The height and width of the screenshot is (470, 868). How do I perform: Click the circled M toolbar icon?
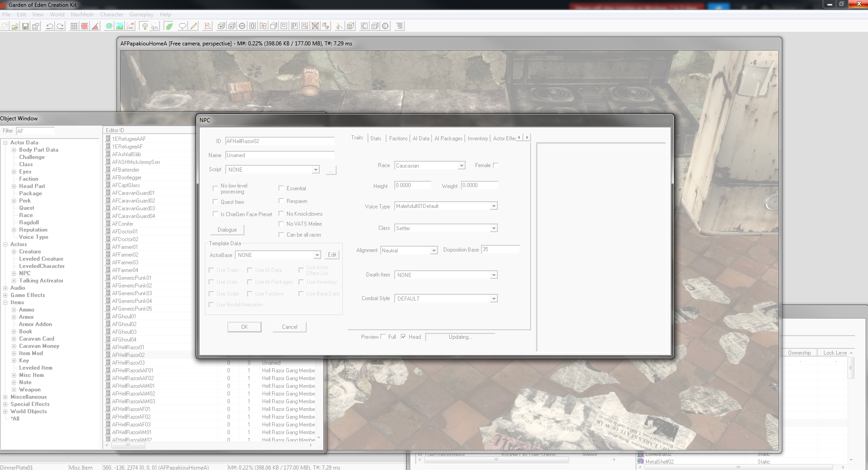pos(242,26)
